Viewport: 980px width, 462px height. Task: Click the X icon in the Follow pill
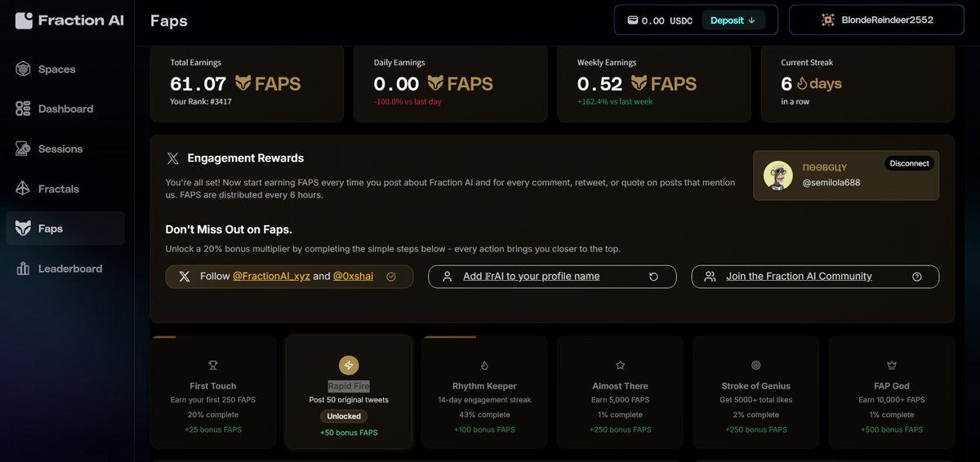pyautogui.click(x=184, y=277)
